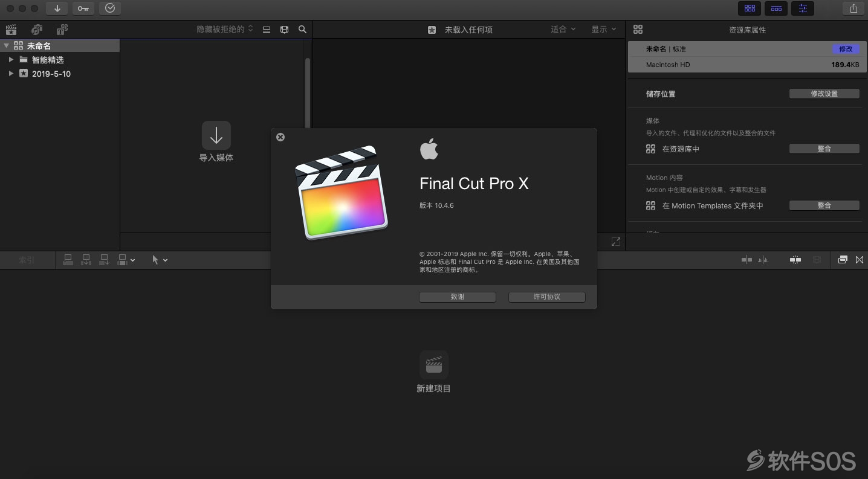Expand the 2019-5-10 event triangle
This screenshot has height=479, width=868.
click(11, 74)
